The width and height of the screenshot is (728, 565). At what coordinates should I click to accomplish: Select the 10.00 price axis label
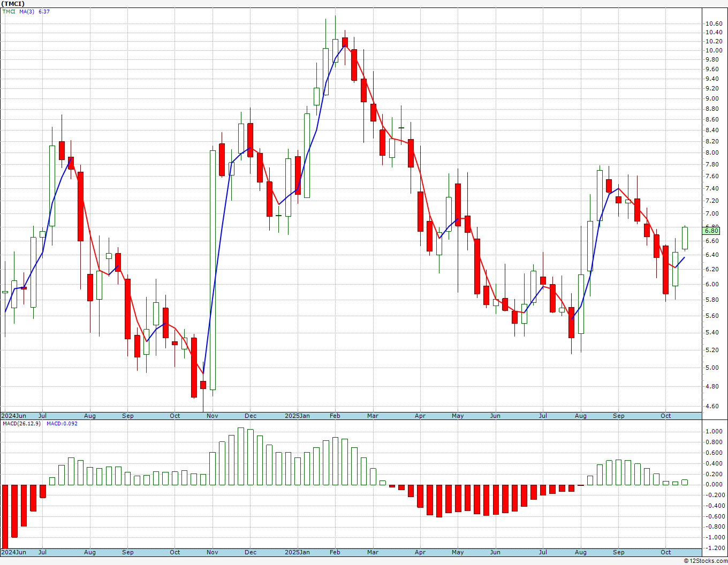713,50
